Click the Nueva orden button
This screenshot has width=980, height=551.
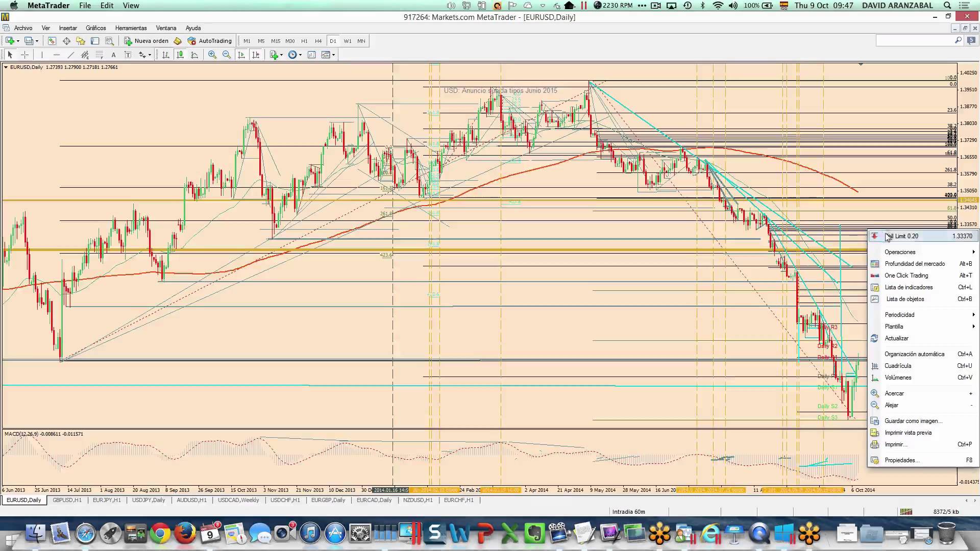coord(146,41)
